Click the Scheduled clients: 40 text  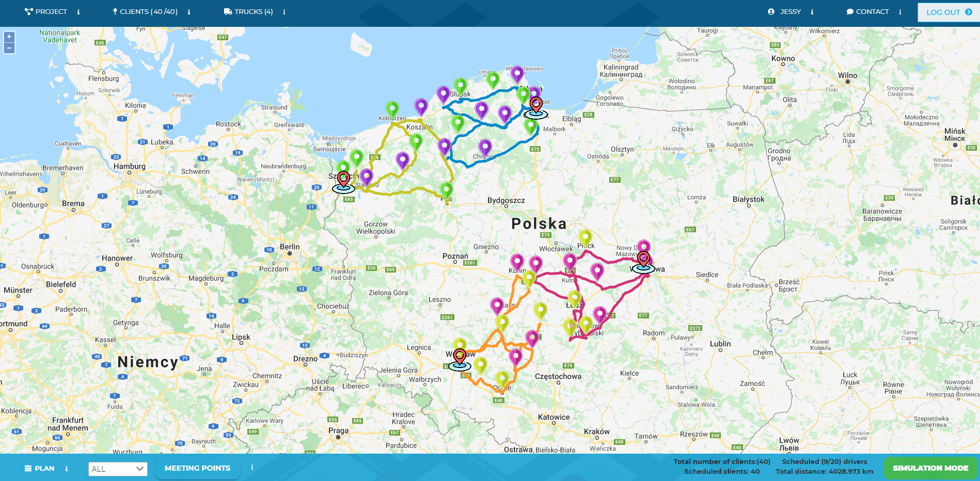[x=722, y=471]
